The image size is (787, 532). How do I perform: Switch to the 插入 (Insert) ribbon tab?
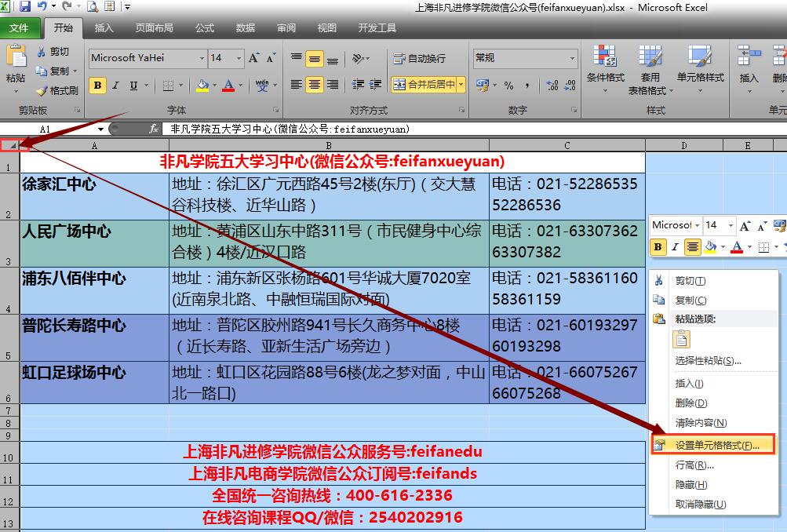pyautogui.click(x=104, y=28)
